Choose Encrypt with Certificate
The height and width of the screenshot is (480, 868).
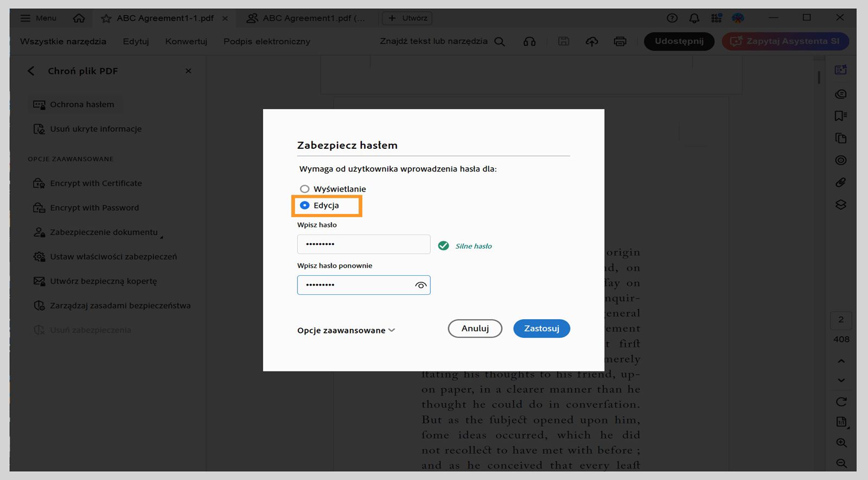pos(87,184)
